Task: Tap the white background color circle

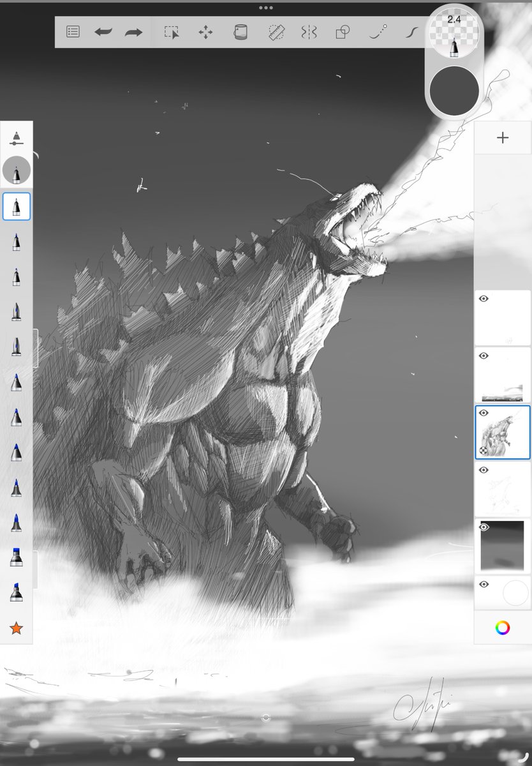Action: [x=515, y=593]
